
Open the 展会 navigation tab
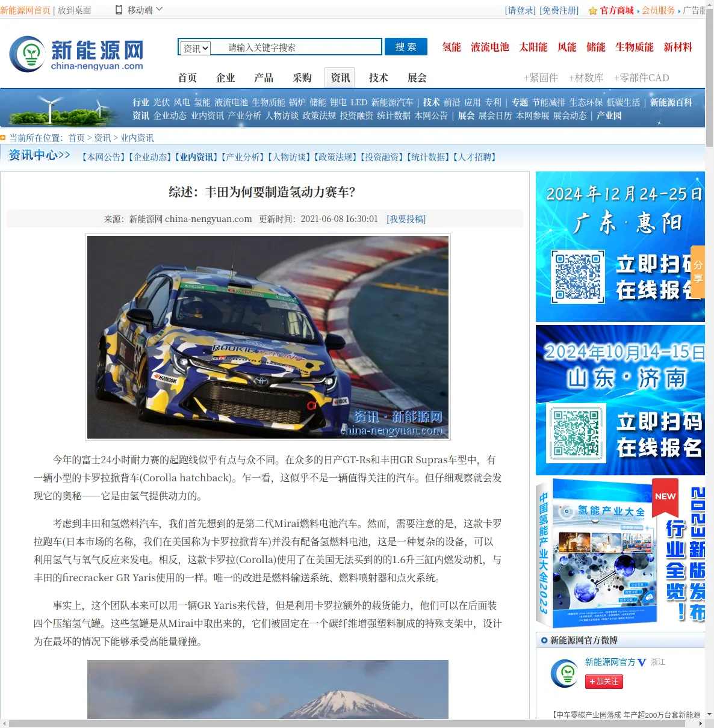(417, 78)
